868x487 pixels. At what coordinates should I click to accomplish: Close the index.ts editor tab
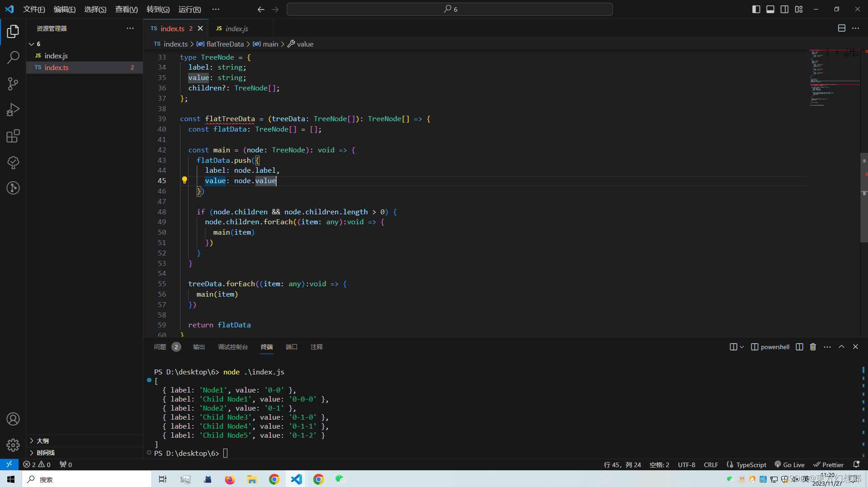(x=200, y=28)
